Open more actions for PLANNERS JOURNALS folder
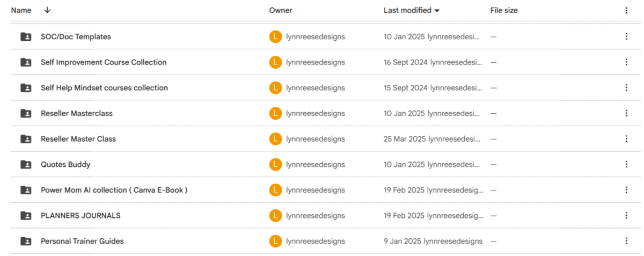 626,215
